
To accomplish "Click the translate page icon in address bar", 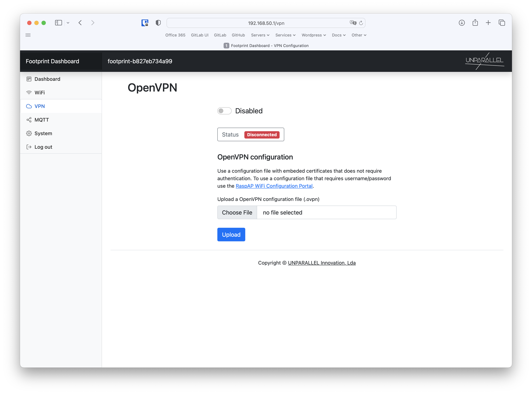I will [353, 23].
